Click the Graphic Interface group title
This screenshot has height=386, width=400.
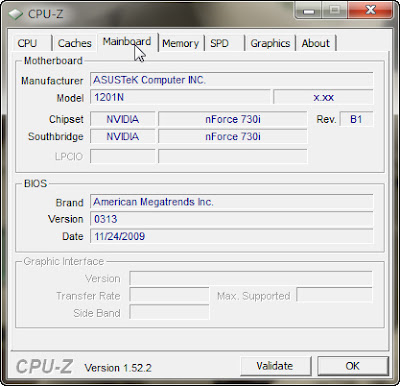pos(64,261)
